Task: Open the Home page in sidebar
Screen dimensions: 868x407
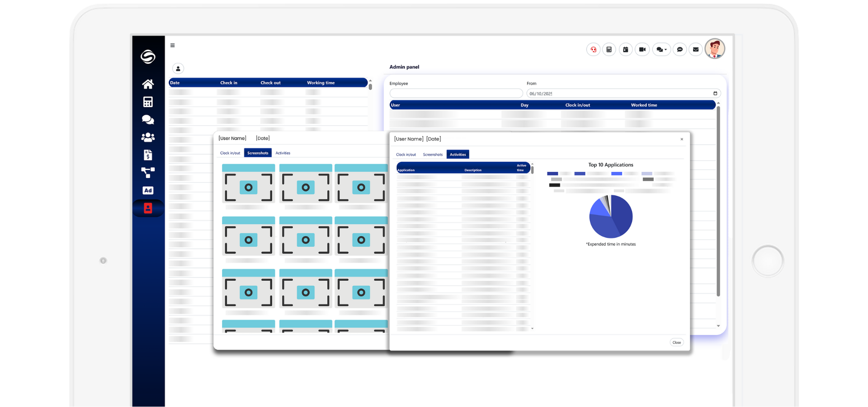Action: (148, 84)
